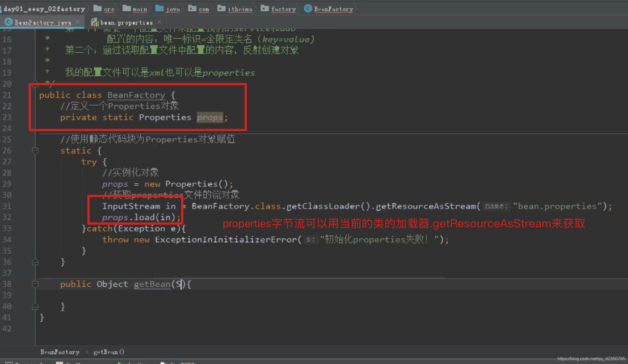Image resolution: width=628 pixels, height=364 pixels.
Task: Click BeanFactory in bottom editor breadcrumb
Action: (x=60, y=352)
